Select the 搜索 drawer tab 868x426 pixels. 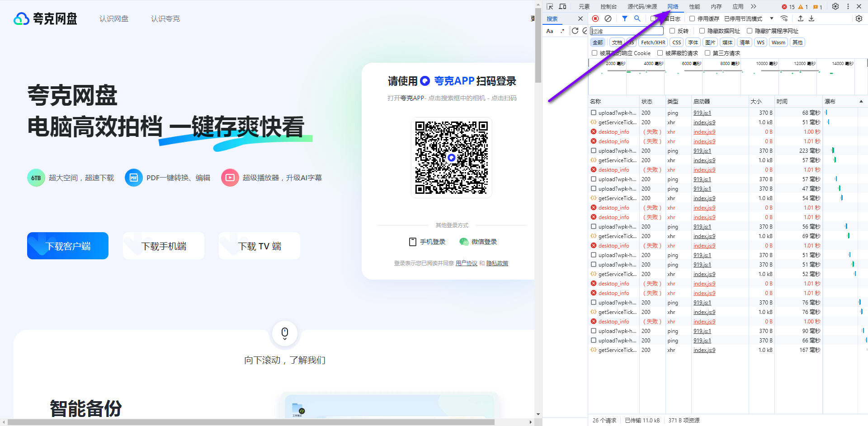[552, 19]
